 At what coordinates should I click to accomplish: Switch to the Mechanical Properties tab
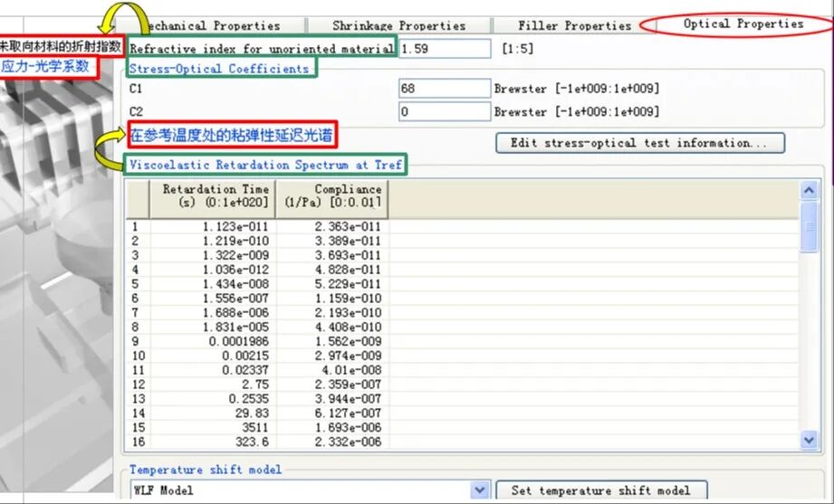click(213, 25)
